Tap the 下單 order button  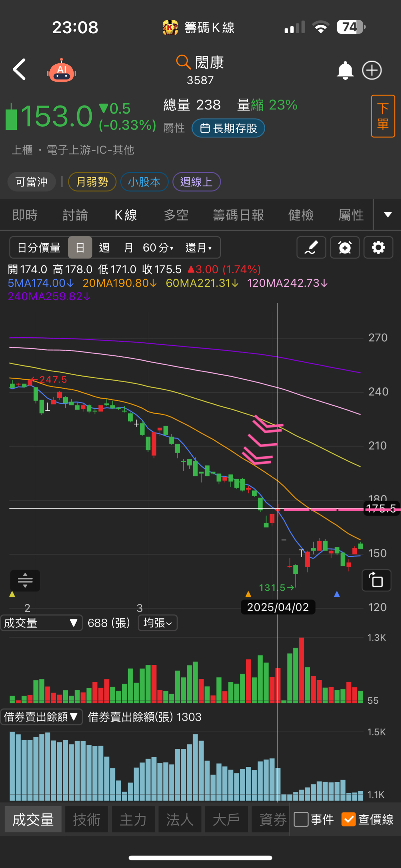[x=383, y=116]
